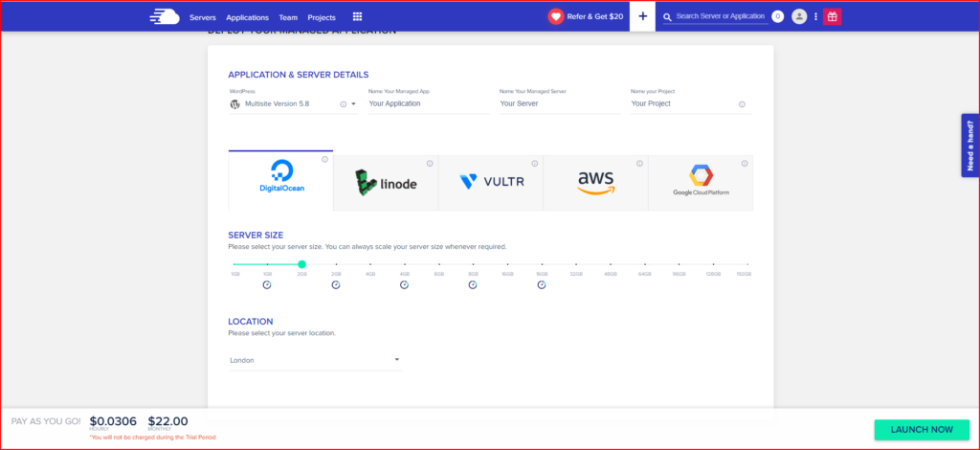The width and height of the screenshot is (980, 450).
Task: Click the heart icon beside Refer & Get $20
Action: pos(556,17)
